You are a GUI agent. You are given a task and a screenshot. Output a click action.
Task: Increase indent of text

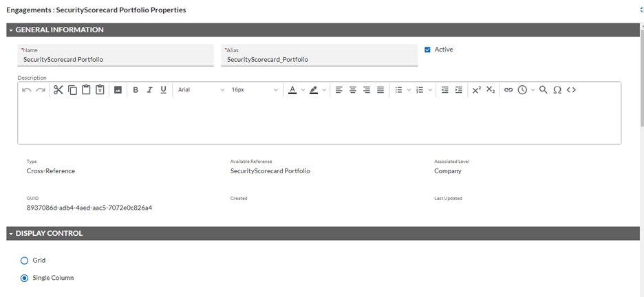point(459,90)
